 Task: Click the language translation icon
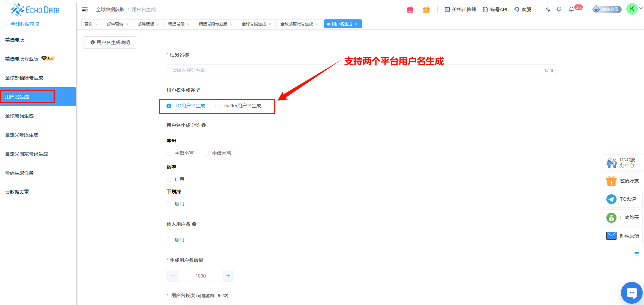point(548,10)
